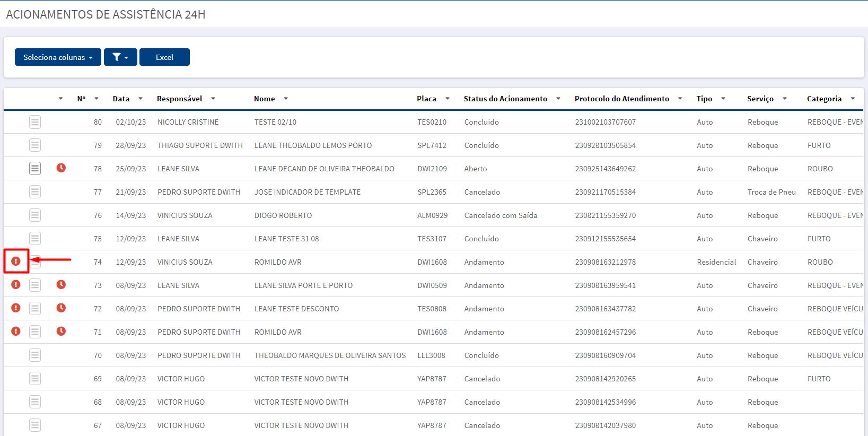The height and width of the screenshot is (436, 868).
Task: Open details icon for row 73
Action: click(35, 285)
